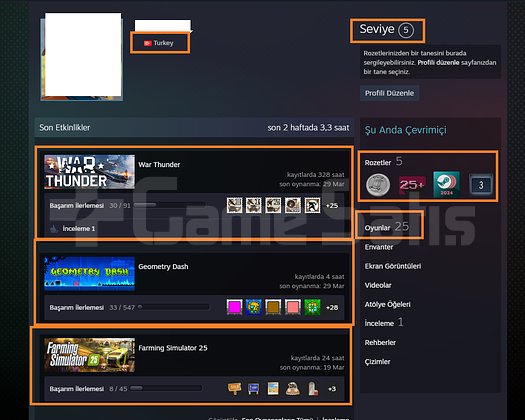Open the İnceleme 1 review link under War Thunder

(x=79, y=229)
